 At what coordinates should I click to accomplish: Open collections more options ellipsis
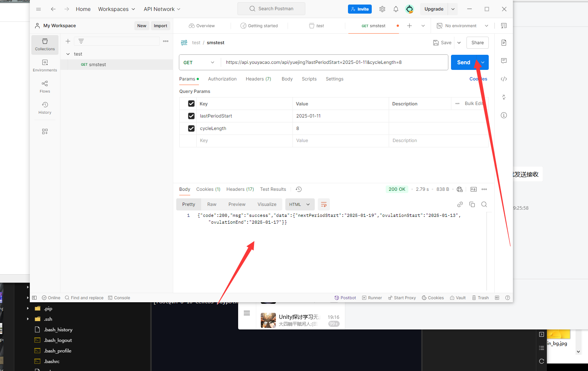point(166,41)
